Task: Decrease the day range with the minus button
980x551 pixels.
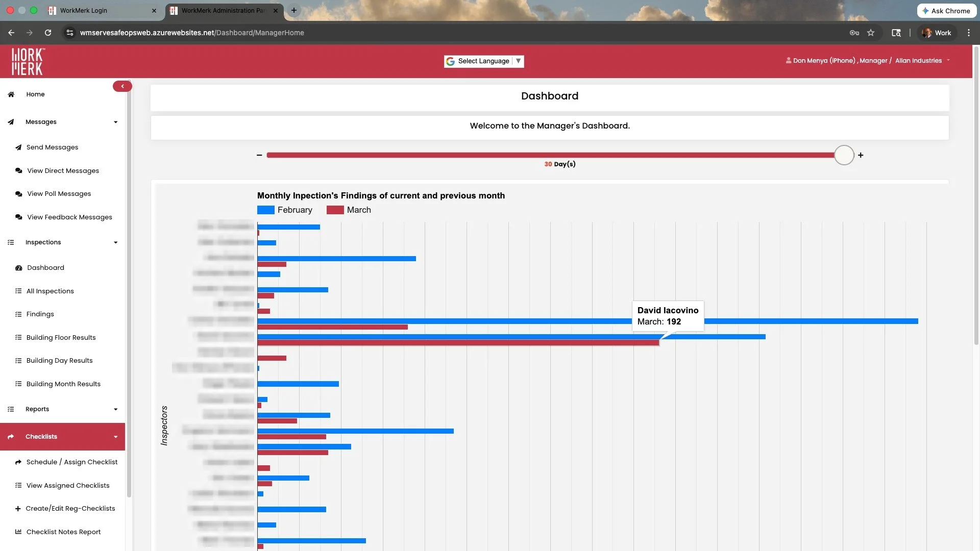Action: click(x=259, y=155)
